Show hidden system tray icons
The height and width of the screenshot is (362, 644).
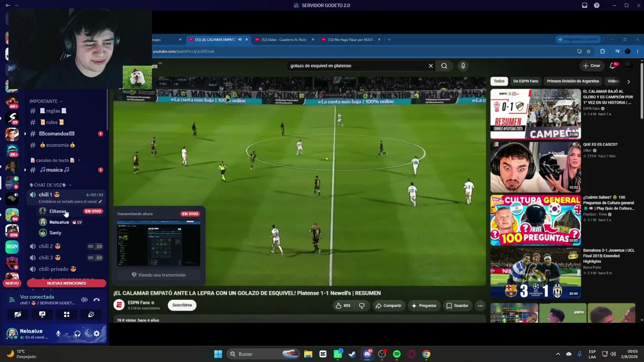(557, 354)
